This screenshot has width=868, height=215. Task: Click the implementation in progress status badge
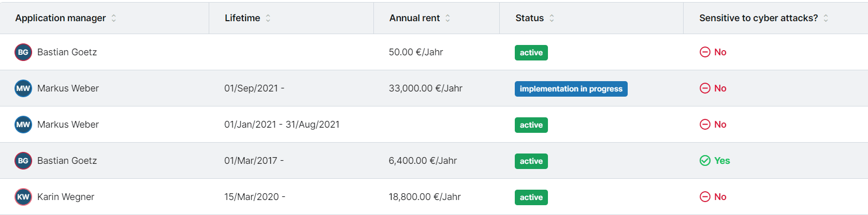click(571, 89)
